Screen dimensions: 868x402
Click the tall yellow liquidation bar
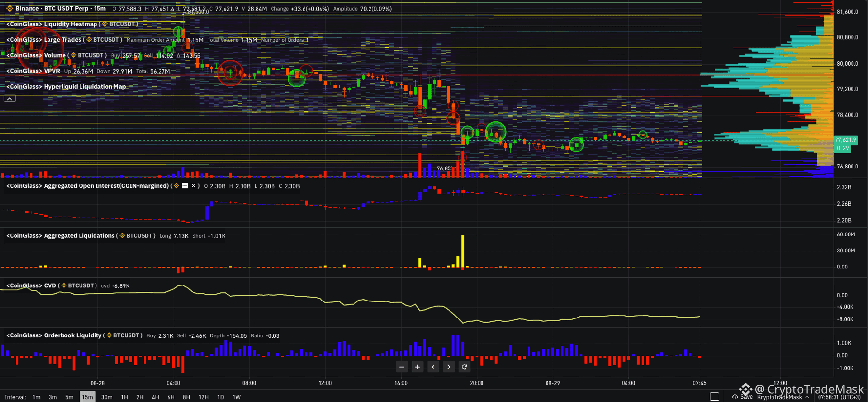coord(463,251)
